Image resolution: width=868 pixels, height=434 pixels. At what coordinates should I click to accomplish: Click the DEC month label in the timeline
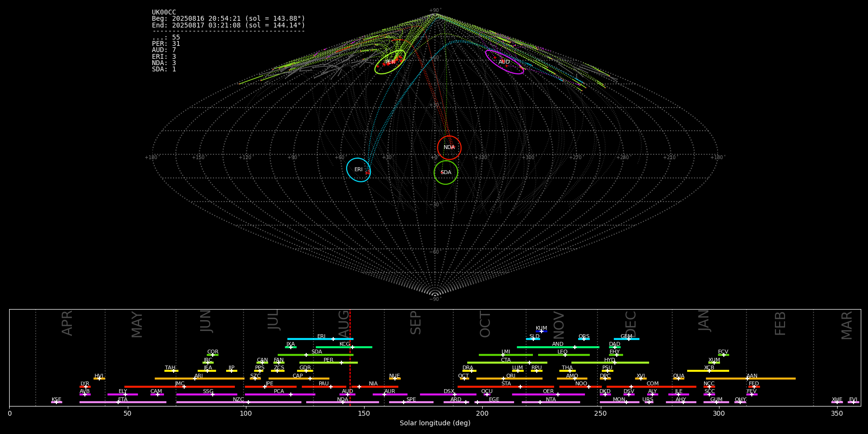631,324
